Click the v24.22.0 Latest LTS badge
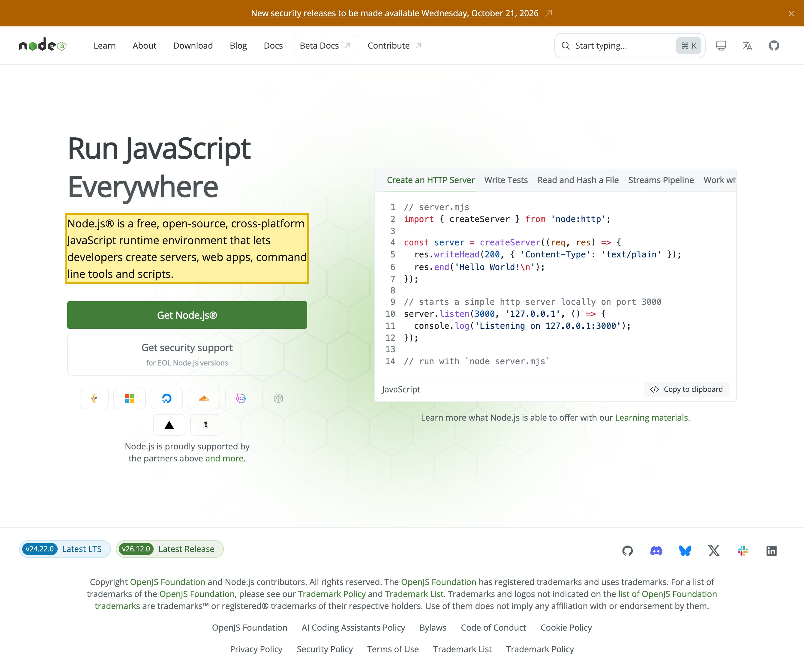 (65, 549)
